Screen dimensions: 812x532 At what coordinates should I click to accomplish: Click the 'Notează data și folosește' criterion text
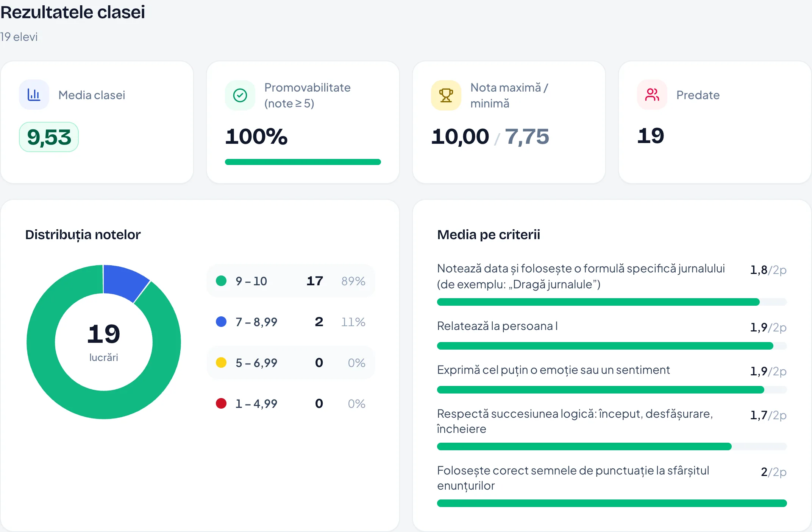click(x=581, y=276)
